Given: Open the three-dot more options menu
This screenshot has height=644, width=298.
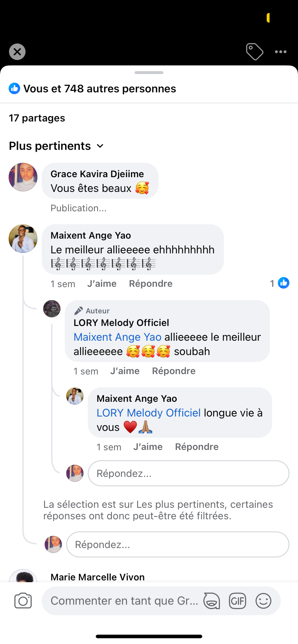Looking at the screenshot, I should 281,52.
